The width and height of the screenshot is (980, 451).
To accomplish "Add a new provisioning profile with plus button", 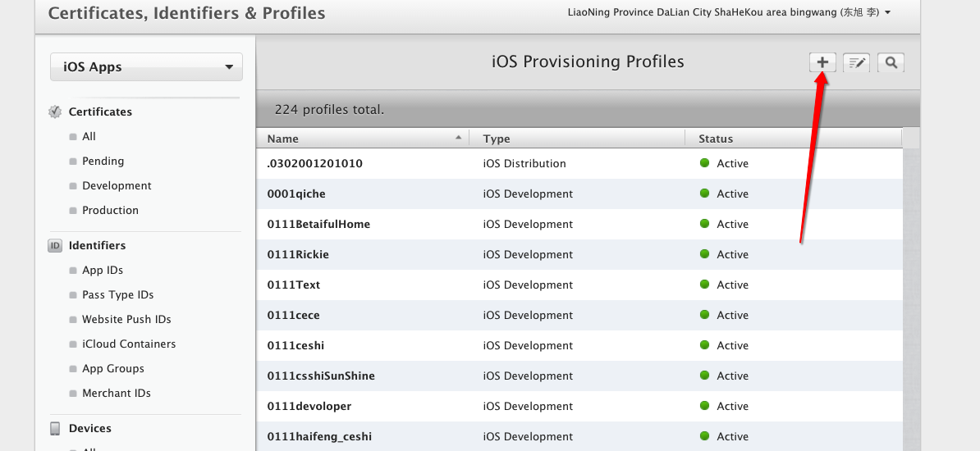I will [x=822, y=61].
